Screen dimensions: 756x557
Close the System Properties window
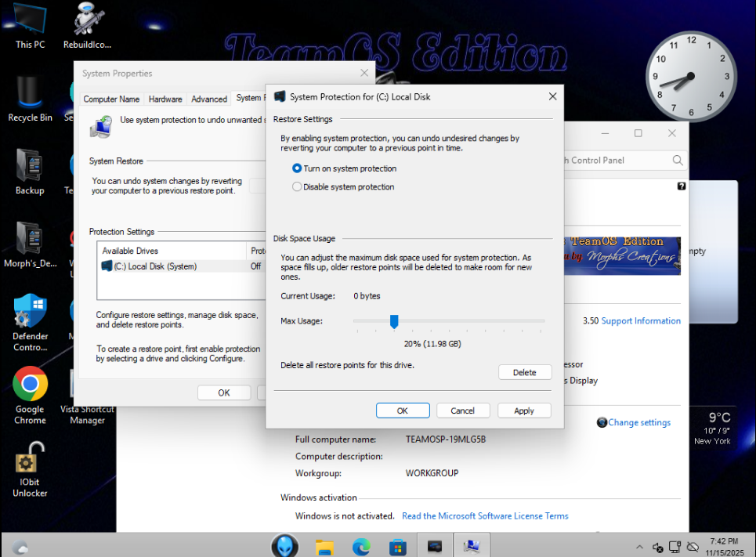click(x=364, y=73)
